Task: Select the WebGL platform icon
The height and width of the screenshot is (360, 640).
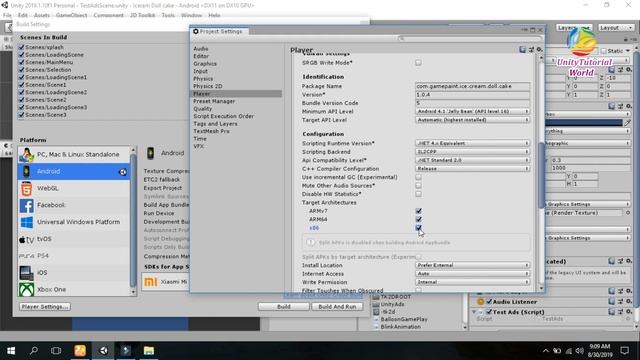Action: click(27, 189)
